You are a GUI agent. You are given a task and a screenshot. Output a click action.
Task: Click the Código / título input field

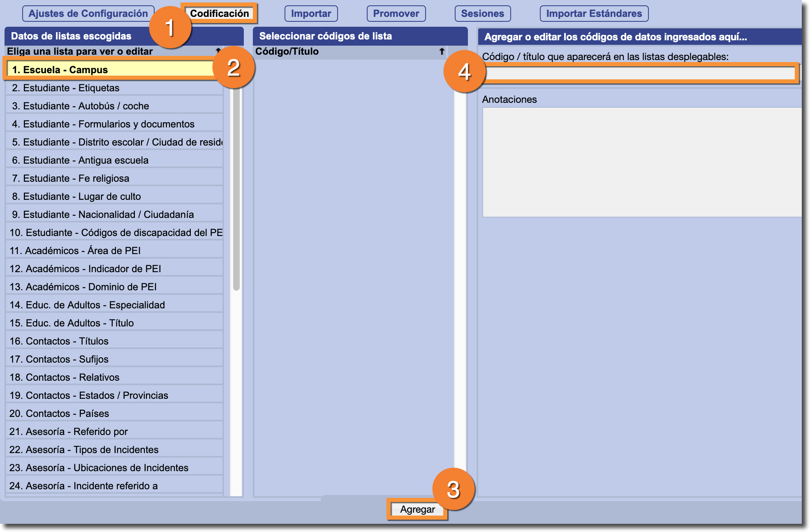pyautogui.click(x=640, y=74)
